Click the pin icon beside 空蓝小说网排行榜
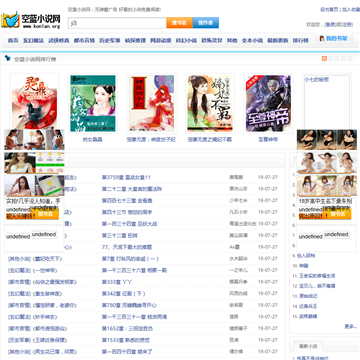 point(7,59)
